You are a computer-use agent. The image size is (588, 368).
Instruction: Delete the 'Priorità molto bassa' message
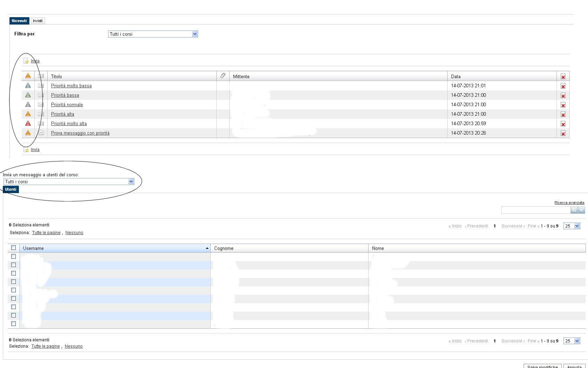coord(563,86)
